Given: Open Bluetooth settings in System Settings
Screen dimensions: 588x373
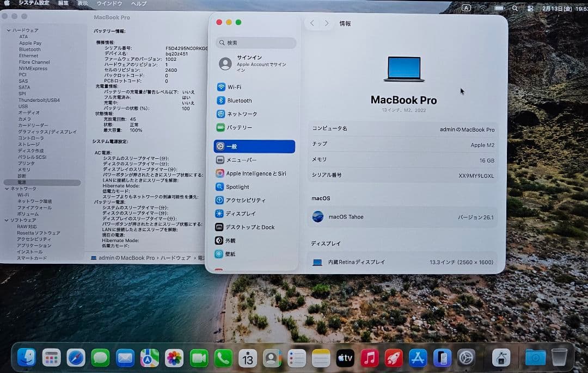Looking at the screenshot, I should 240,101.
